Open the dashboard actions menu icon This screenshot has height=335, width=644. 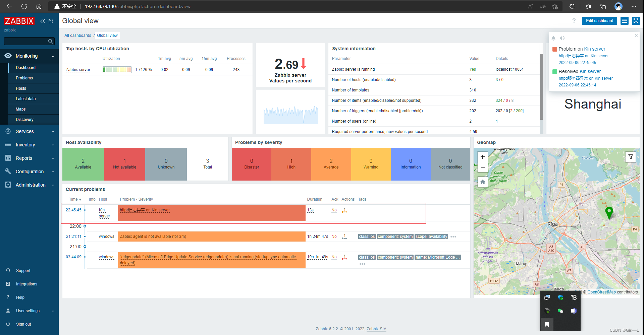pos(625,21)
